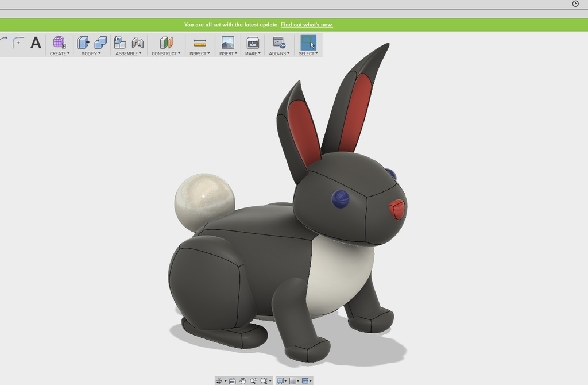Open the CREATE menu
The width and height of the screenshot is (588, 385).
(59, 53)
